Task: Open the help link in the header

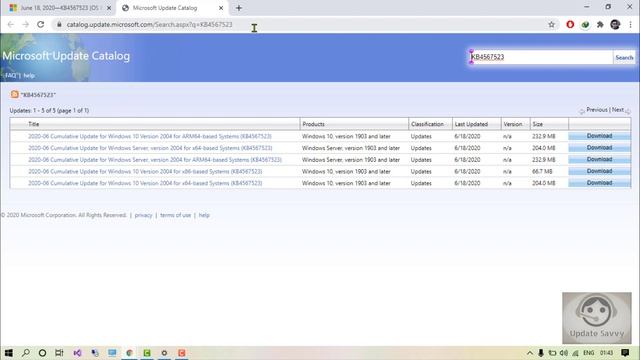Action: 29,76
